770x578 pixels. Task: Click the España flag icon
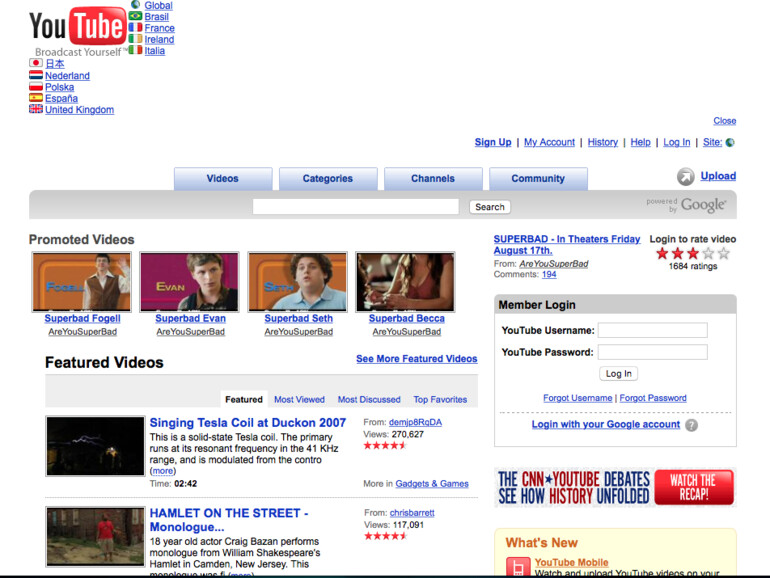[36, 98]
